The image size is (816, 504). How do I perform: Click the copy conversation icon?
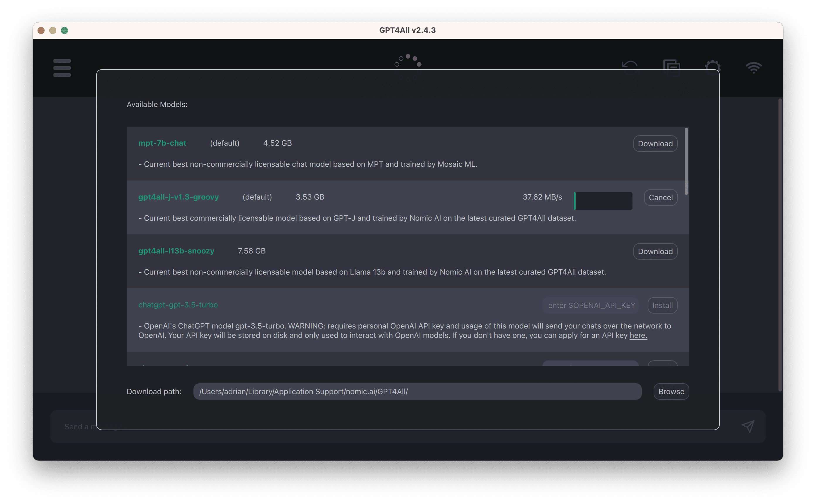pos(671,66)
